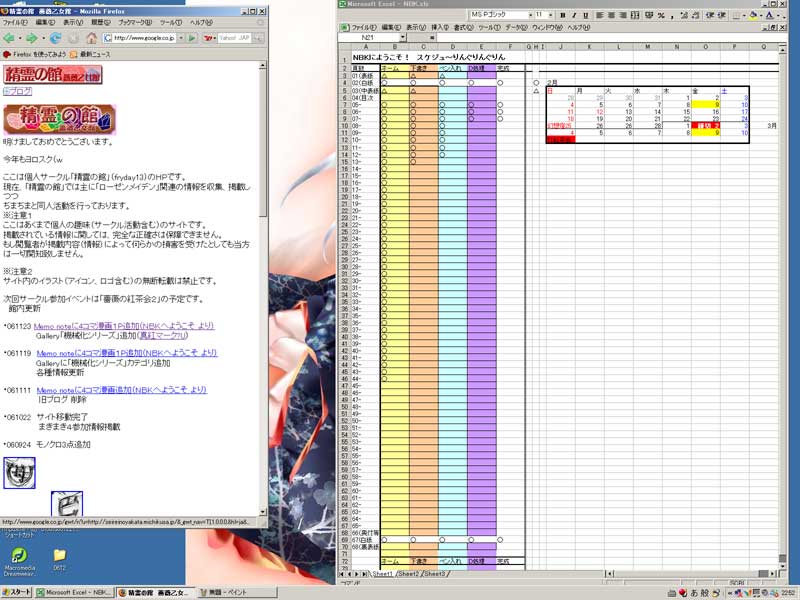Open the 061119 Memo note link
Screen dimensions: 800x600
point(127,353)
